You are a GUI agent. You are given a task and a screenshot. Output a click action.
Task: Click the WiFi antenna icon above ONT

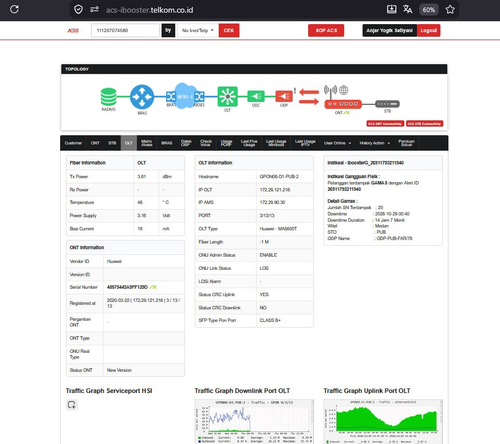point(330,90)
